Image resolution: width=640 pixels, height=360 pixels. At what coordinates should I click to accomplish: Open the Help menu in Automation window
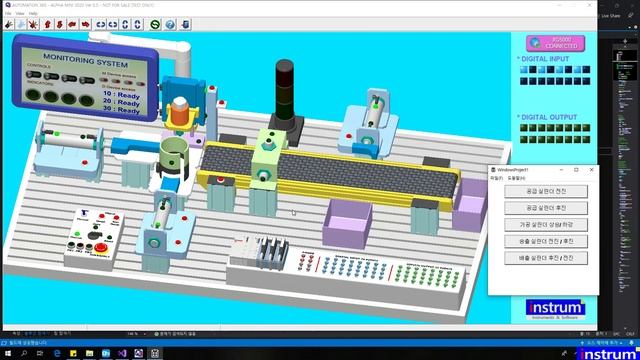pos(33,13)
